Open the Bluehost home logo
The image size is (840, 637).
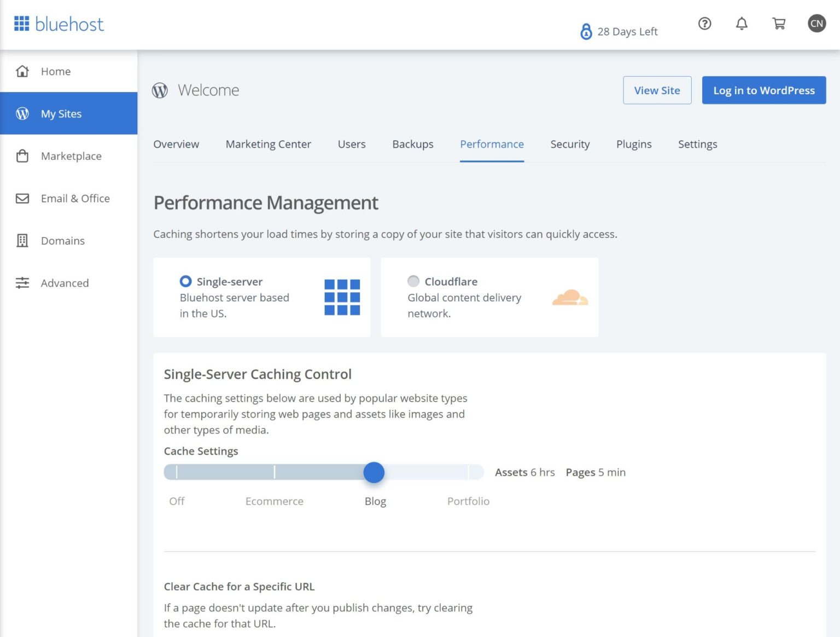point(59,24)
